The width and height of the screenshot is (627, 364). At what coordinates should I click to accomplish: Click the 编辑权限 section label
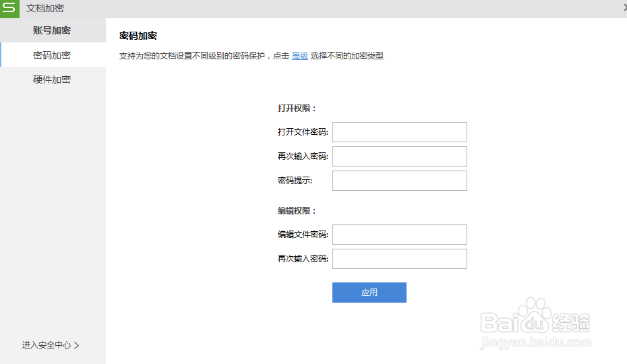click(x=297, y=211)
